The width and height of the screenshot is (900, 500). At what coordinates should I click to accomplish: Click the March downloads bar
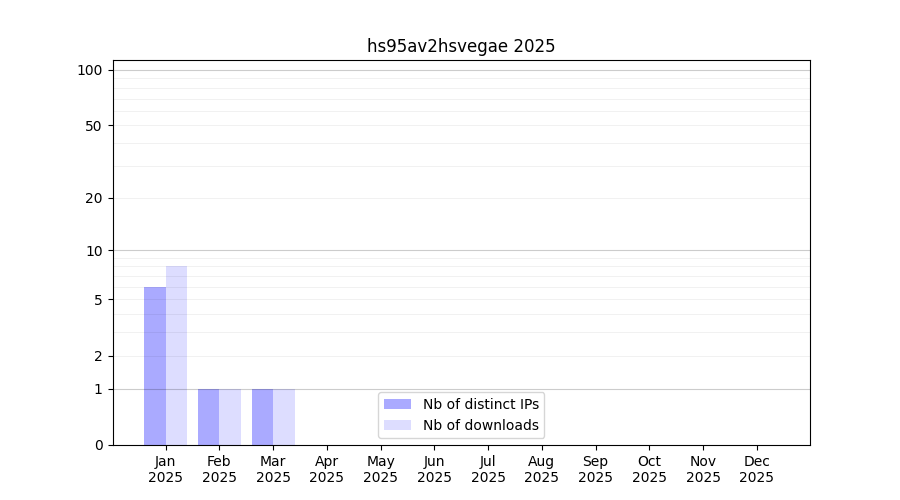click(284, 417)
